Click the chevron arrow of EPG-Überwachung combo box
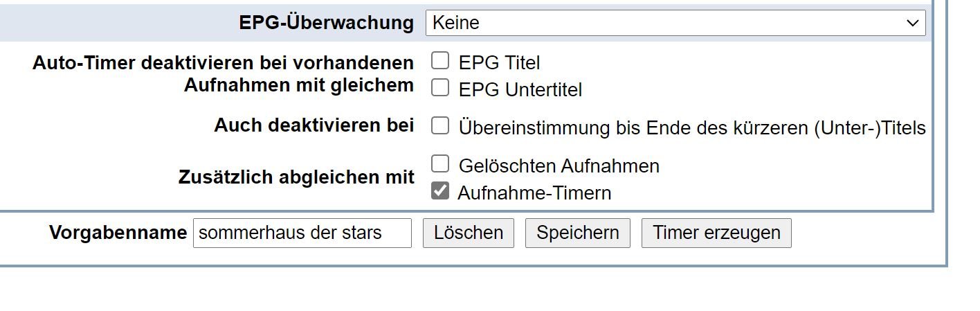 click(x=912, y=23)
